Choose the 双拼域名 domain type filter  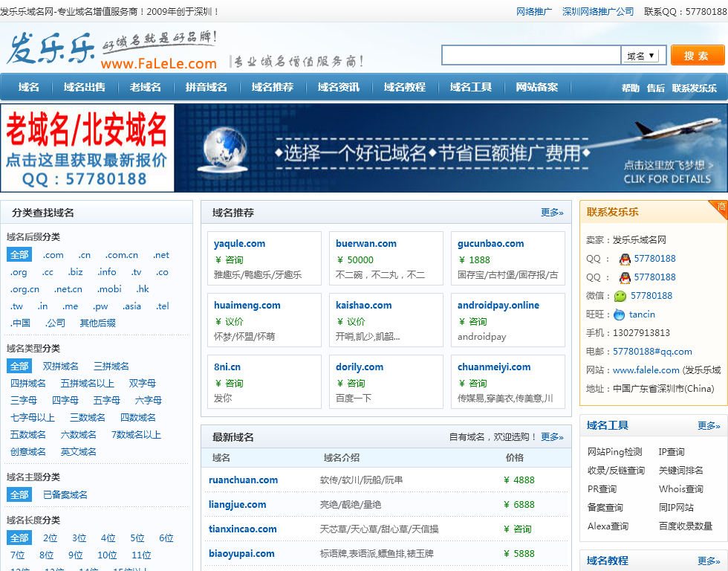[61, 366]
